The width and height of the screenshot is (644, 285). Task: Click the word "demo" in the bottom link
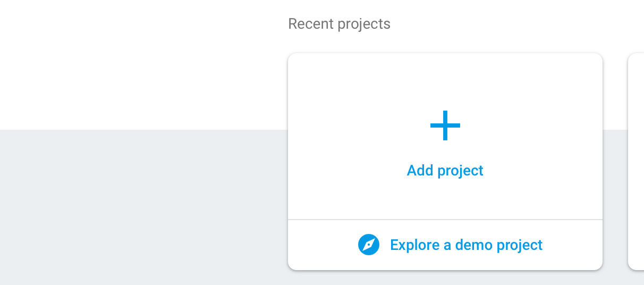click(x=468, y=245)
